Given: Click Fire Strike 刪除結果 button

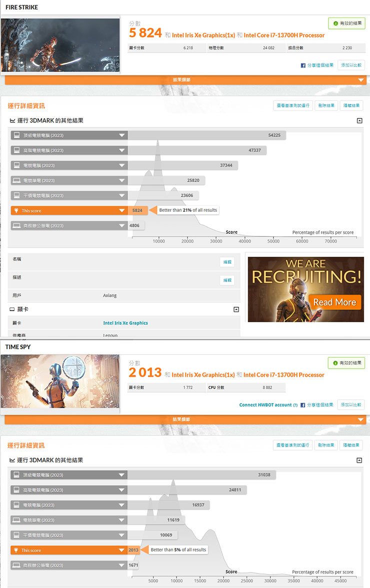Looking at the screenshot, I should (326, 106).
